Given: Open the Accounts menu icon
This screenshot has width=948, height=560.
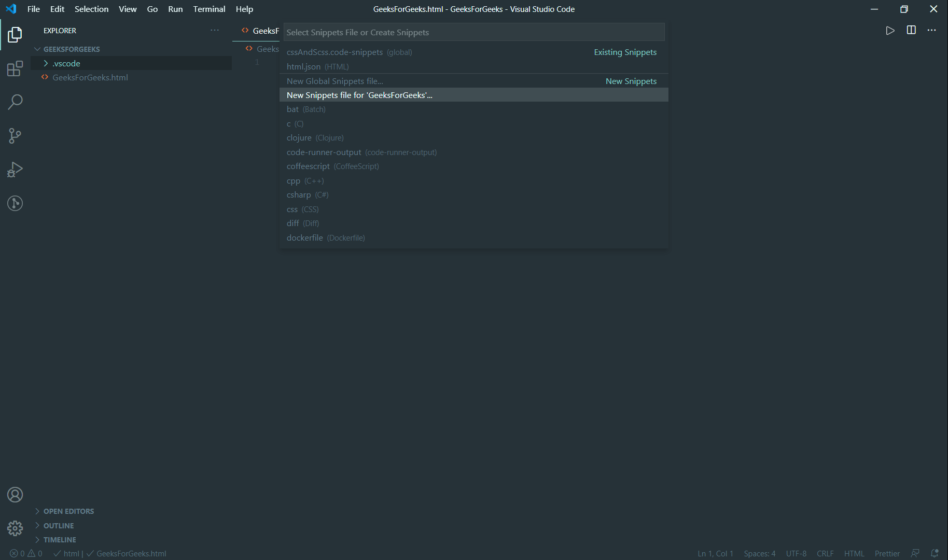Looking at the screenshot, I should click(x=15, y=495).
